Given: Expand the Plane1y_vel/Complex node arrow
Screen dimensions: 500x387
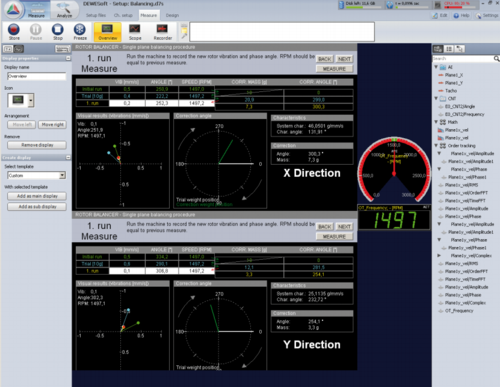Looking at the screenshot, I should click(x=439, y=256).
